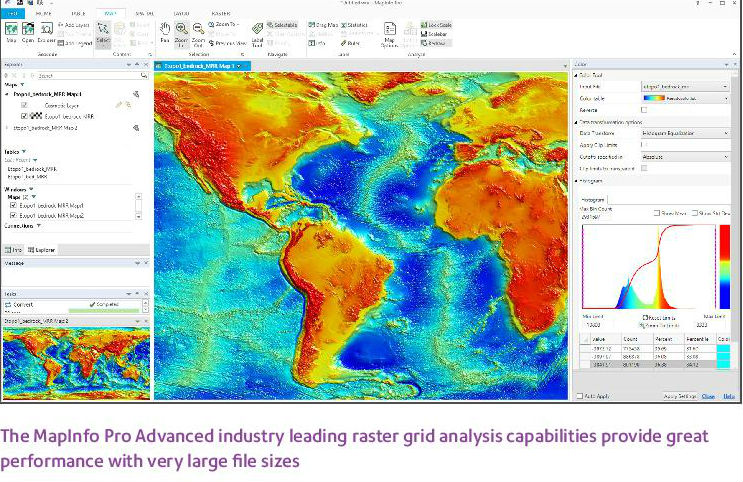
Task: Open the Data Transform dropdown
Action: pos(685,134)
